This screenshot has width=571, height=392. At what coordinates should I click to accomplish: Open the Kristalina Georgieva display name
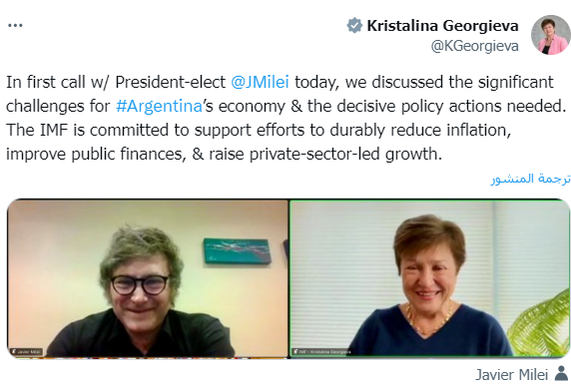pyautogui.click(x=442, y=26)
